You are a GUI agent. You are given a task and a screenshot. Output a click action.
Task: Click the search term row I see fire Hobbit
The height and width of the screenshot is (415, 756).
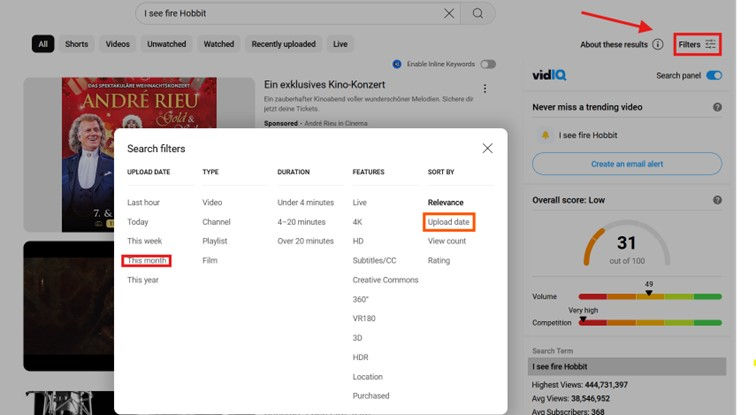tap(627, 366)
